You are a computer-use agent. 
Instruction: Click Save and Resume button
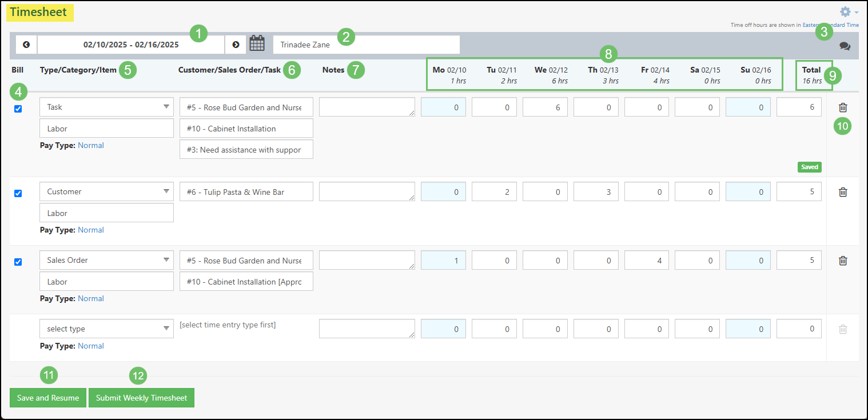[x=48, y=398]
